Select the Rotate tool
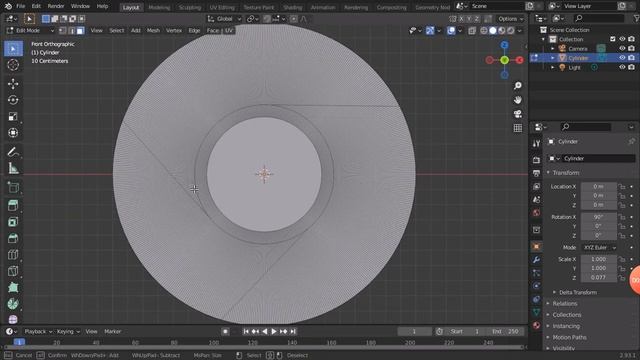This screenshot has height=360, width=640. (x=13, y=100)
